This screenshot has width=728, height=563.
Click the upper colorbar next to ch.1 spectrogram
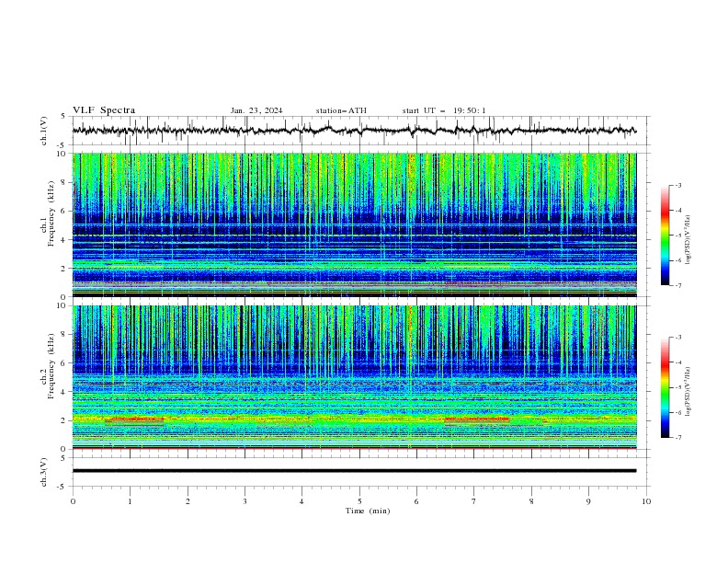click(x=665, y=236)
